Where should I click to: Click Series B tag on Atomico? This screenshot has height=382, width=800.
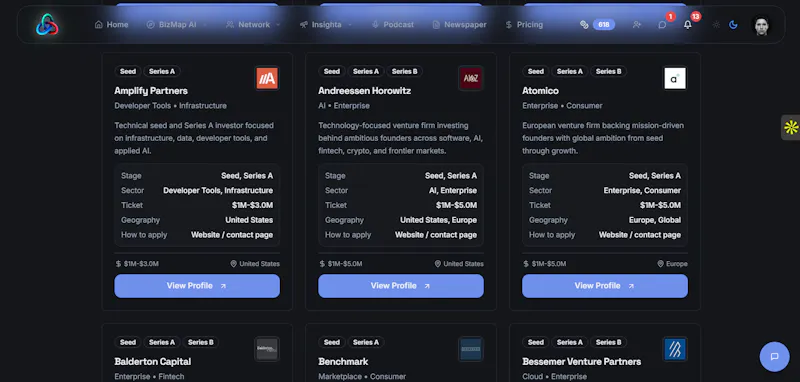(x=608, y=71)
